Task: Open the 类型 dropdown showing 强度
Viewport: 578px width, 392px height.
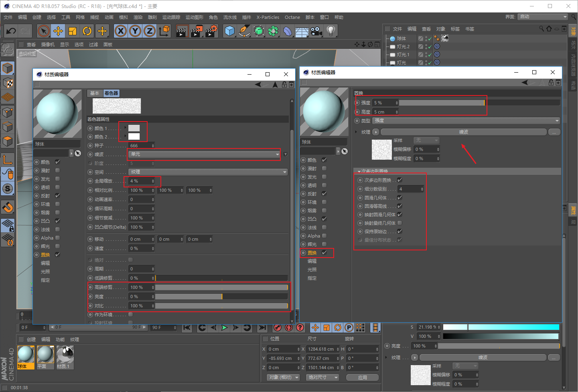Action: point(466,121)
